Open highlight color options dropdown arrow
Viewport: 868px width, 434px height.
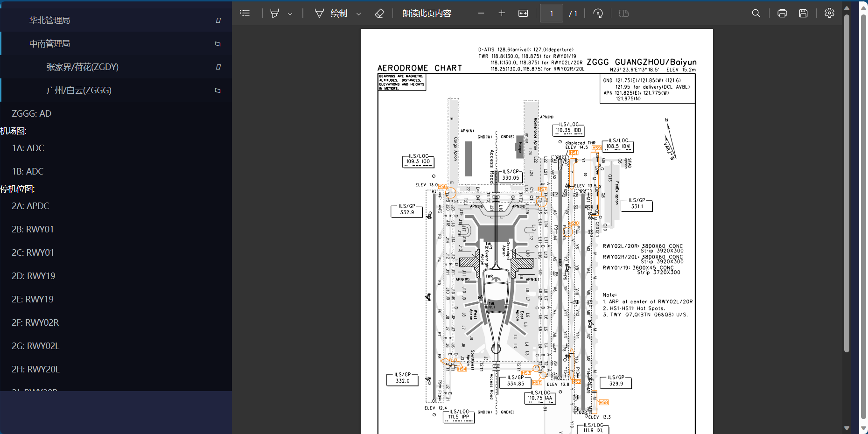click(x=290, y=14)
